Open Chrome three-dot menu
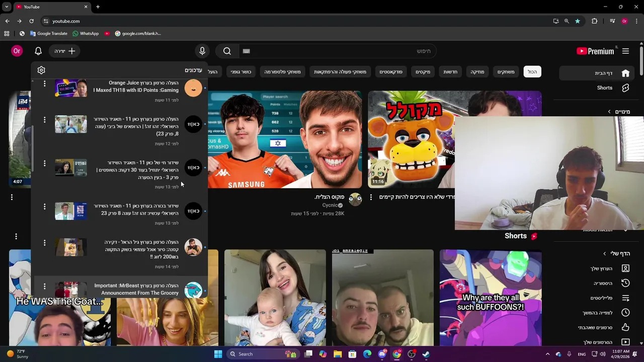Image resolution: width=644 pixels, height=362 pixels. (637, 21)
